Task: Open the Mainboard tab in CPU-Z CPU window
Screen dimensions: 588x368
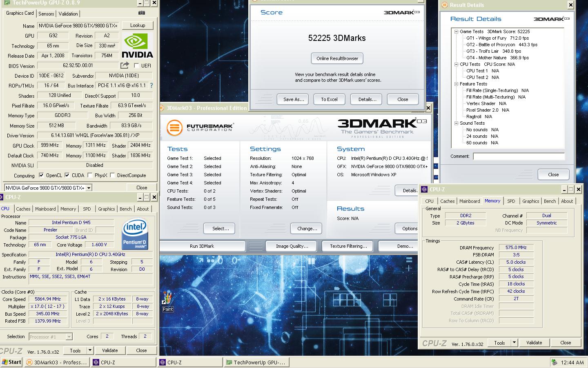Action: [x=45, y=209]
